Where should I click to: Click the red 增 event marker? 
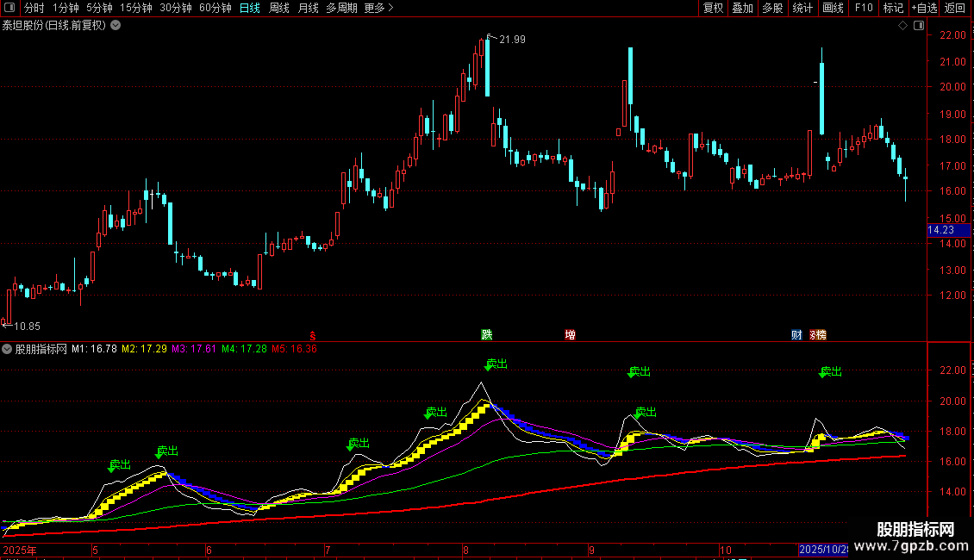571,334
